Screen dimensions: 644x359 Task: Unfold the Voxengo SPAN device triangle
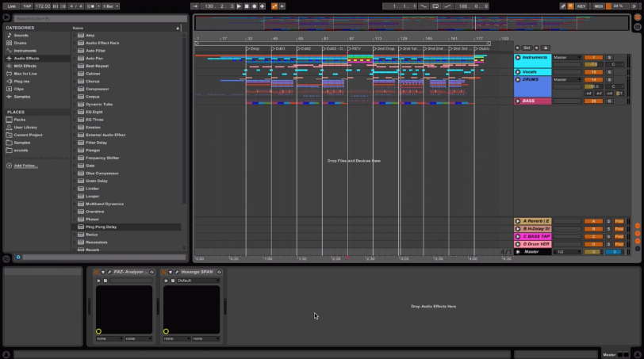(x=170, y=272)
